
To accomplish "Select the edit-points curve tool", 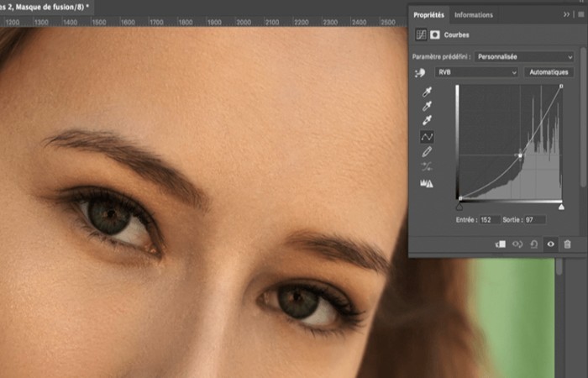I will coord(427,137).
